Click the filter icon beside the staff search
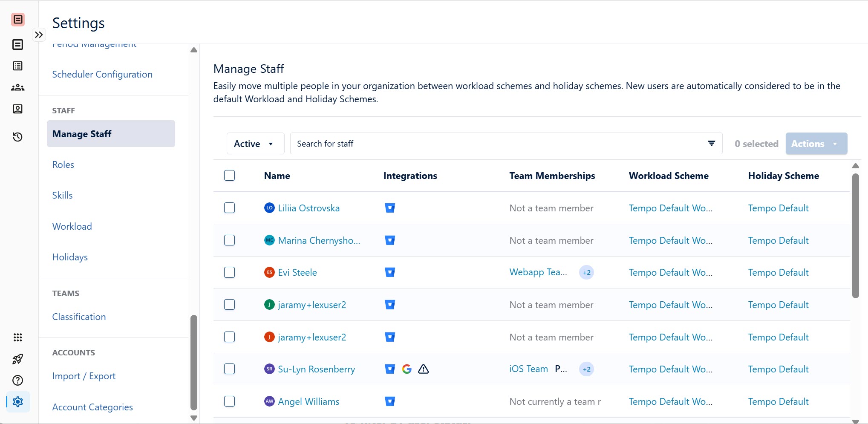The image size is (868, 424). [x=711, y=143]
